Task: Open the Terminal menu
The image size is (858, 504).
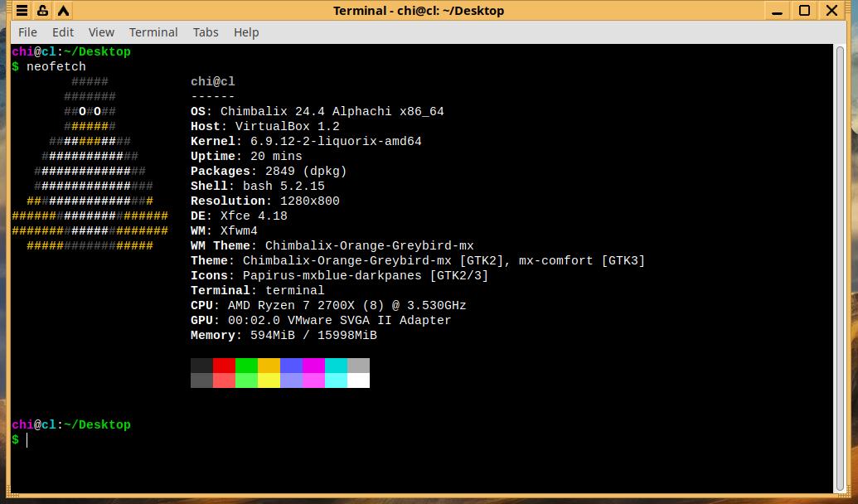Action: (153, 32)
